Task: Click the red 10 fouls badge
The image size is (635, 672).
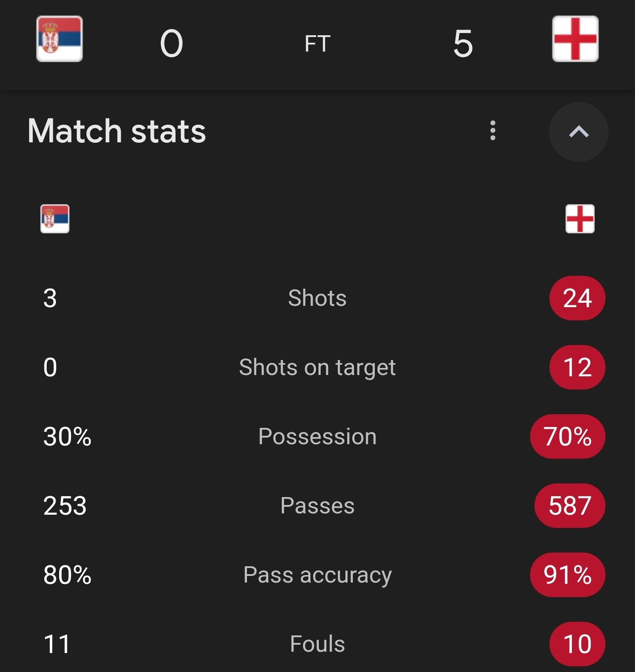Action: coord(577,644)
